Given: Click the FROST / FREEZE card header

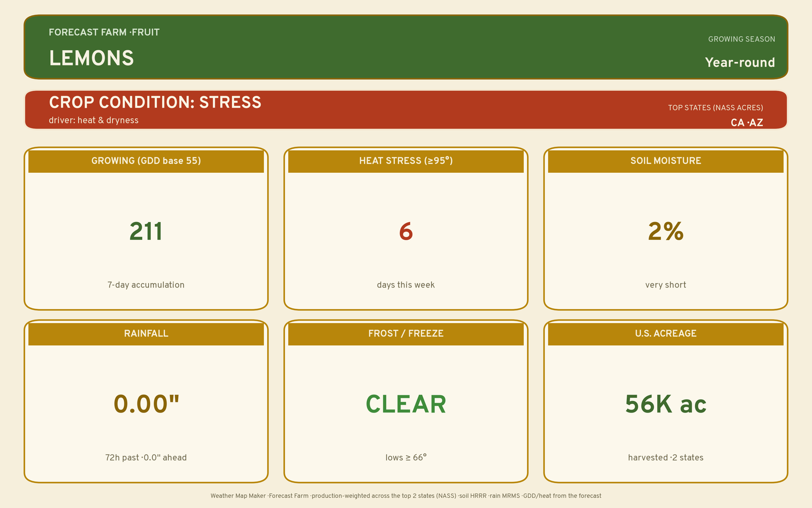Looking at the screenshot, I should tap(406, 334).
